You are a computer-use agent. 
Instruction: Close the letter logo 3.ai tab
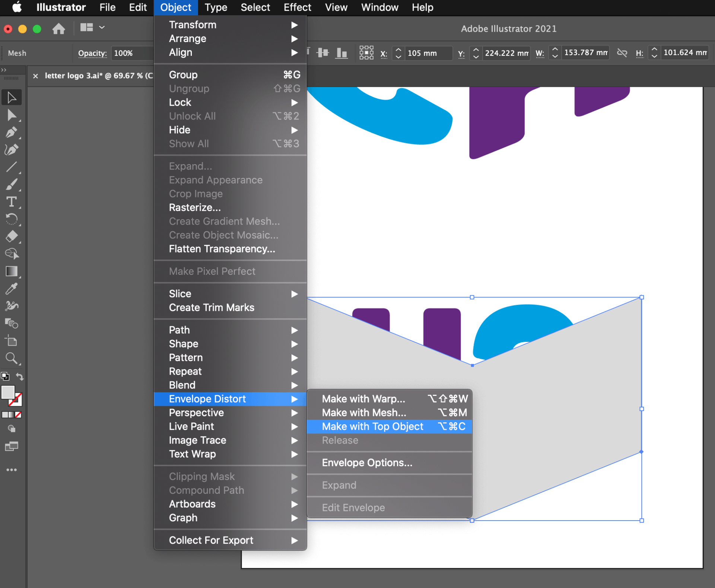(35, 76)
